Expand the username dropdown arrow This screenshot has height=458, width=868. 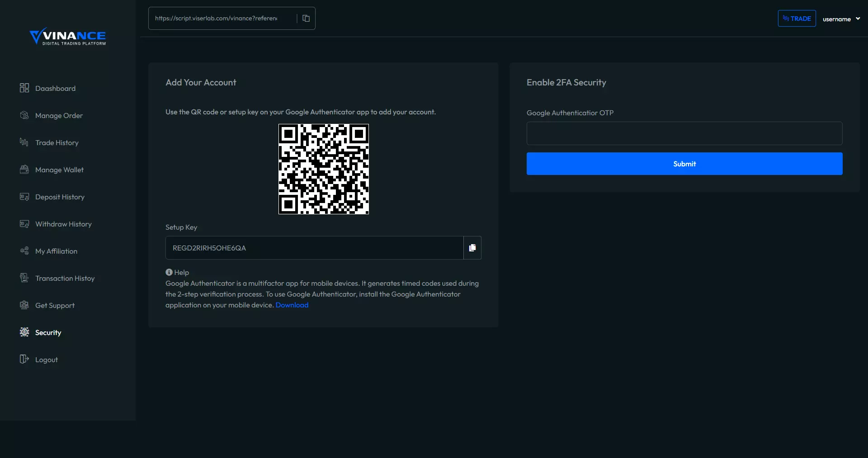pos(858,19)
